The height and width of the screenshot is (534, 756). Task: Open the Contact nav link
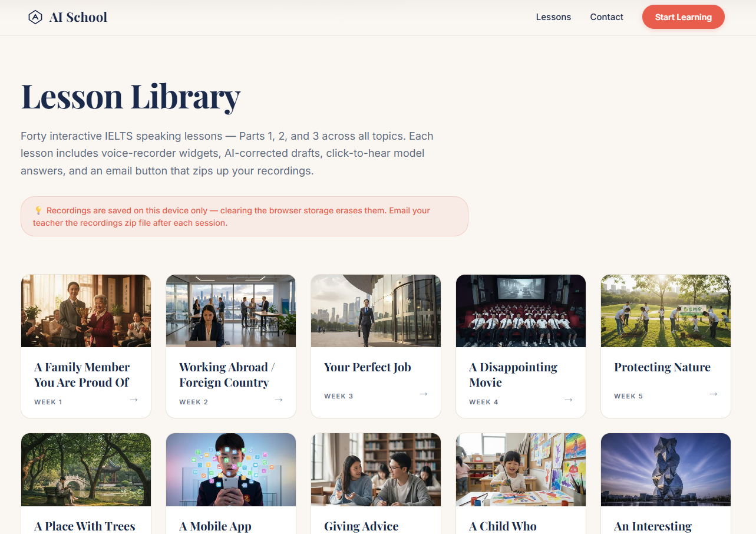click(x=606, y=17)
